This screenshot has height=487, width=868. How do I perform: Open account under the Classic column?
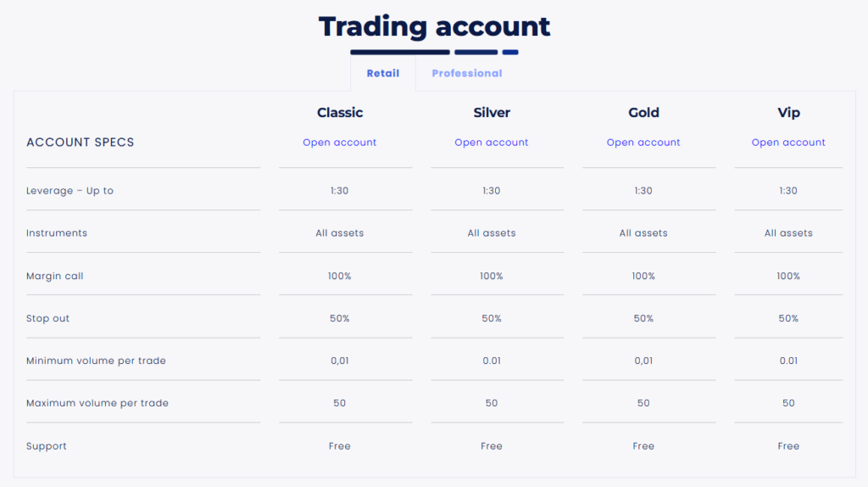(340, 143)
